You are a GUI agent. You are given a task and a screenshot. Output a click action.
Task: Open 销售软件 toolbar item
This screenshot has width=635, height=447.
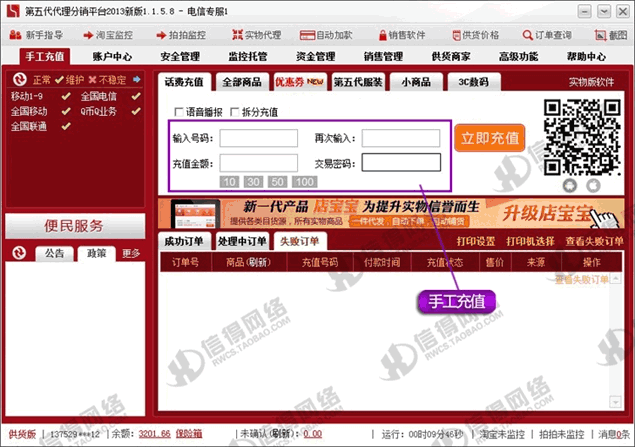[379, 35]
